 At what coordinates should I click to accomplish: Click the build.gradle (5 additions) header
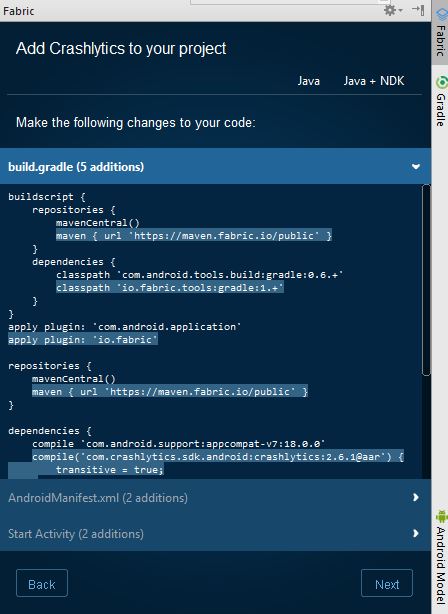215,166
